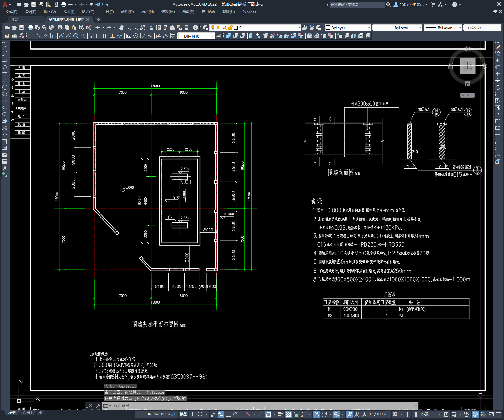The width and height of the screenshot is (504, 420).
Task: Click the Erase tool in Modify toolbar
Action: point(498,47)
